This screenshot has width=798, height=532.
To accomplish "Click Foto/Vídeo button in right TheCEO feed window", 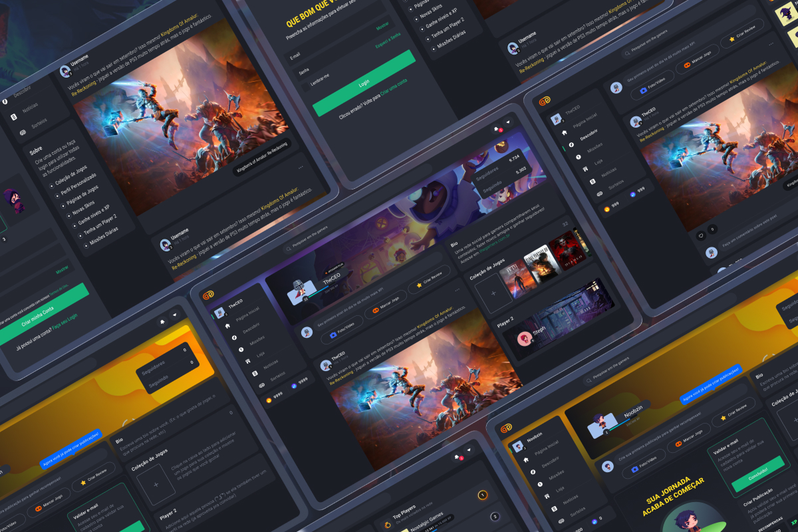I will click(653, 84).
